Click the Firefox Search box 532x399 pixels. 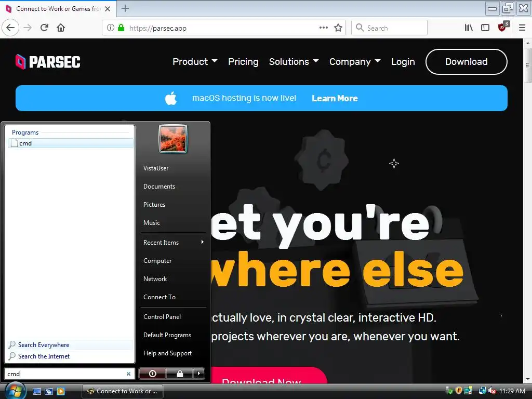click(x=389, y=28)
